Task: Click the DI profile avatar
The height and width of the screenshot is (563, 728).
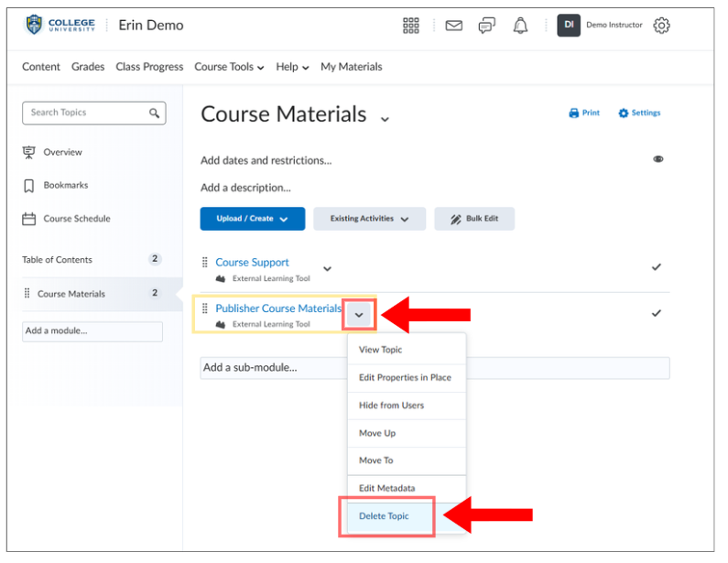Action: click(569, 25)
